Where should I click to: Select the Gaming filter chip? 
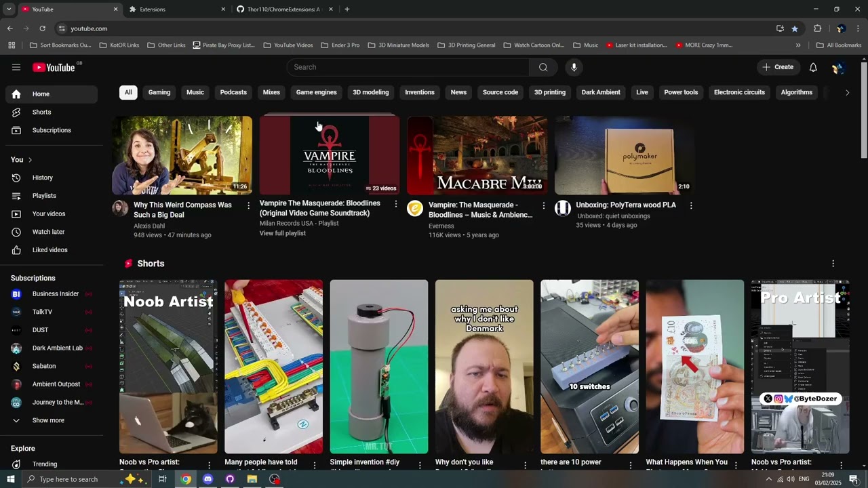coord(159,92)
